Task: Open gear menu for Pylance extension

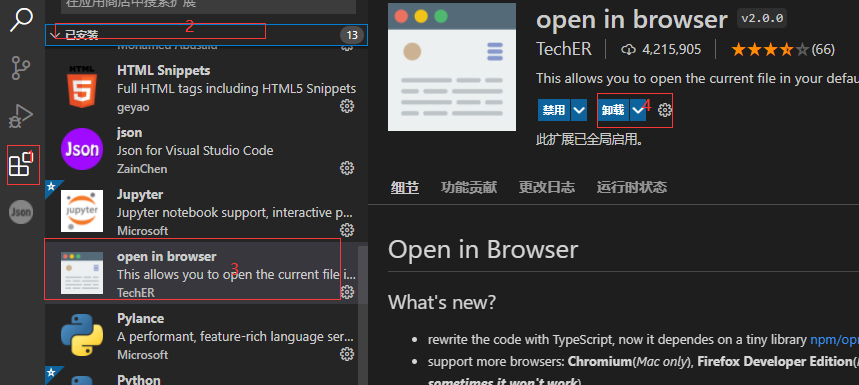Action: pyautogui.click(x=347, y=354)
